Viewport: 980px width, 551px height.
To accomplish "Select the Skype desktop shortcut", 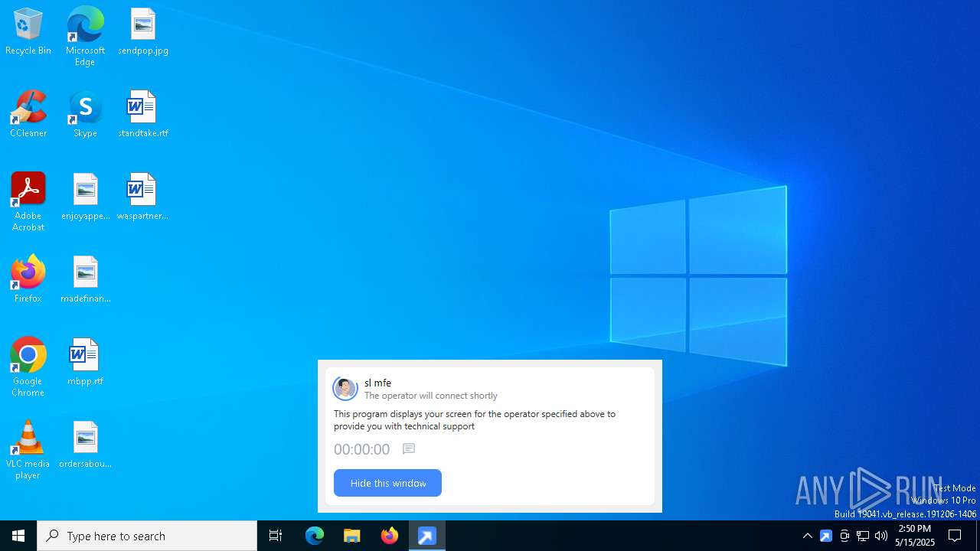I will tap(85, 115).
